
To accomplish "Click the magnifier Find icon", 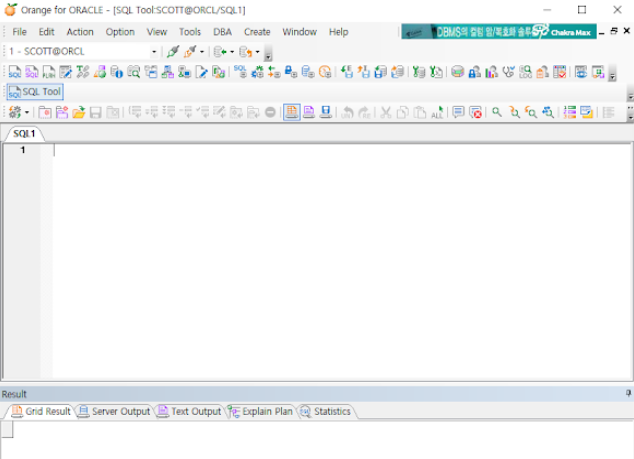I will click(497, 112).
